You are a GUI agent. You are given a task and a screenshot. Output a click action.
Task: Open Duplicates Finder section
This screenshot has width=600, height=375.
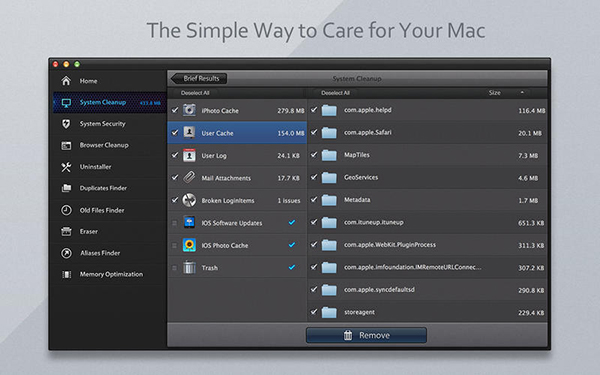point(103,188)
